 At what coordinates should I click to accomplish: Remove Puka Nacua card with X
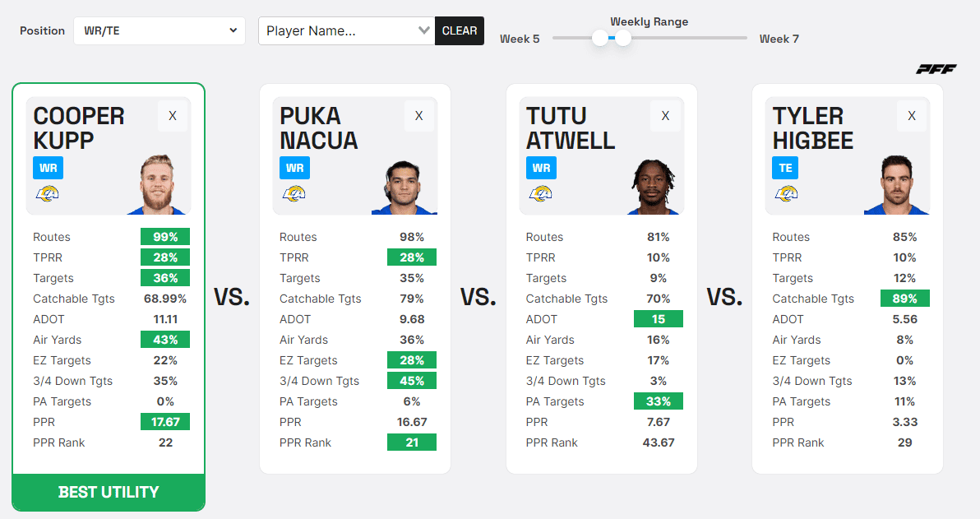(419, 116)
